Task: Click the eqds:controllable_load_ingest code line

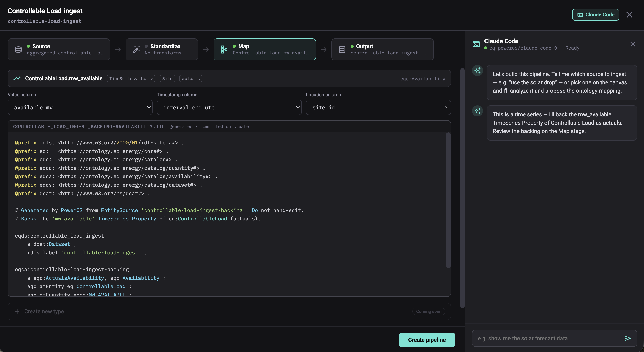Action: [x=60, y=236]
